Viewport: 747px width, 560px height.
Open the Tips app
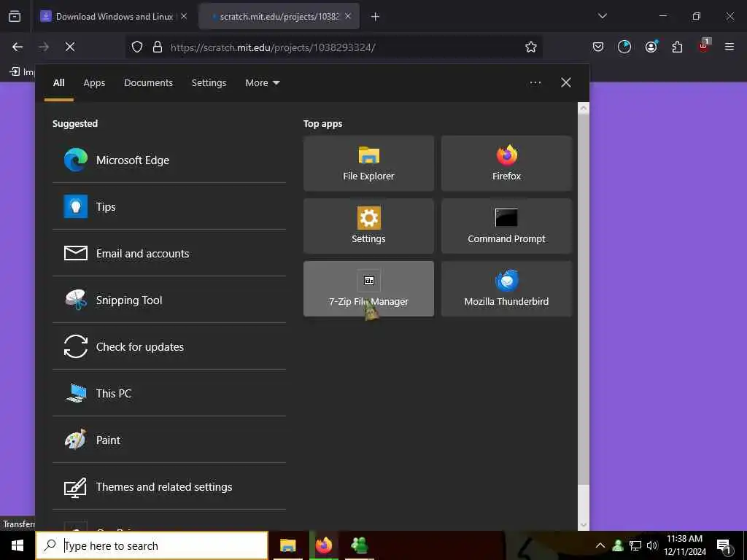point(169,206)
